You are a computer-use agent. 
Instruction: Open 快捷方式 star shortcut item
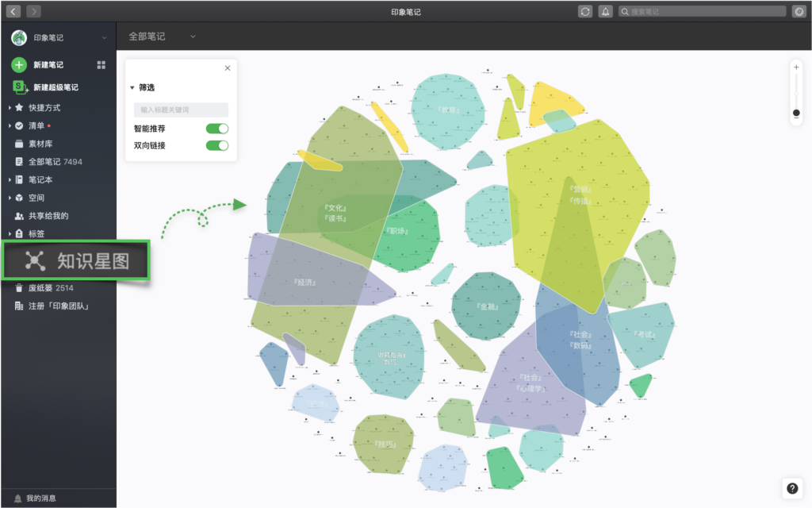(44, 107)
